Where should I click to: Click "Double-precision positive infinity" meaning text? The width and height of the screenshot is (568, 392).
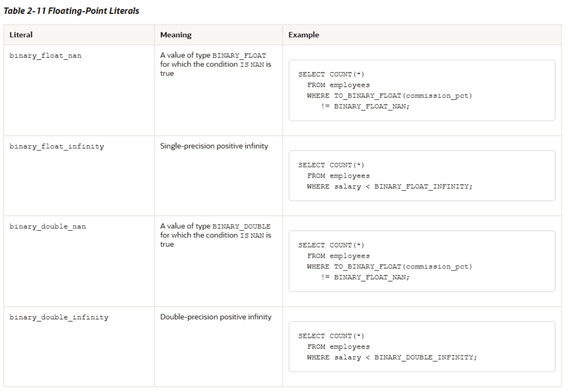(216, 317)
